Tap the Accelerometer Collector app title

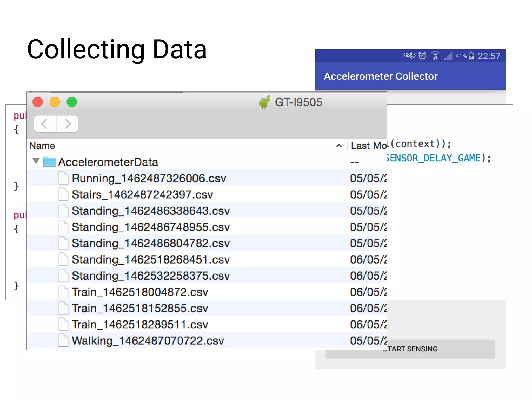pos(381,76)
